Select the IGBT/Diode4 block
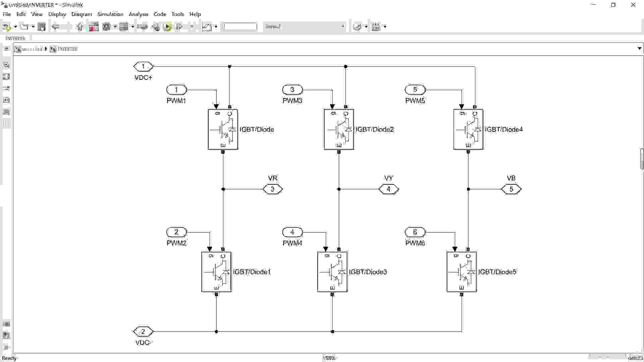The width and height of the screenshot is (644, 362). pos(468,129)
